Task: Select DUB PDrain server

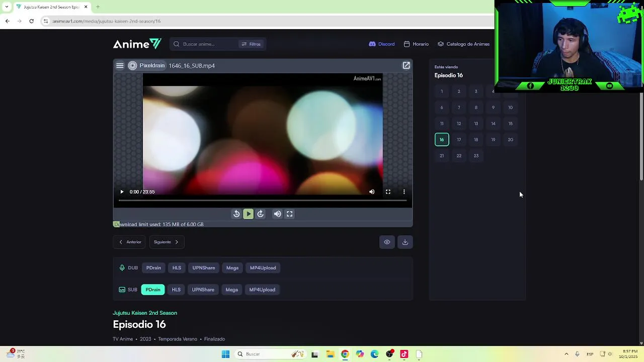Action: pyautogui.click(x=153, y=268)
